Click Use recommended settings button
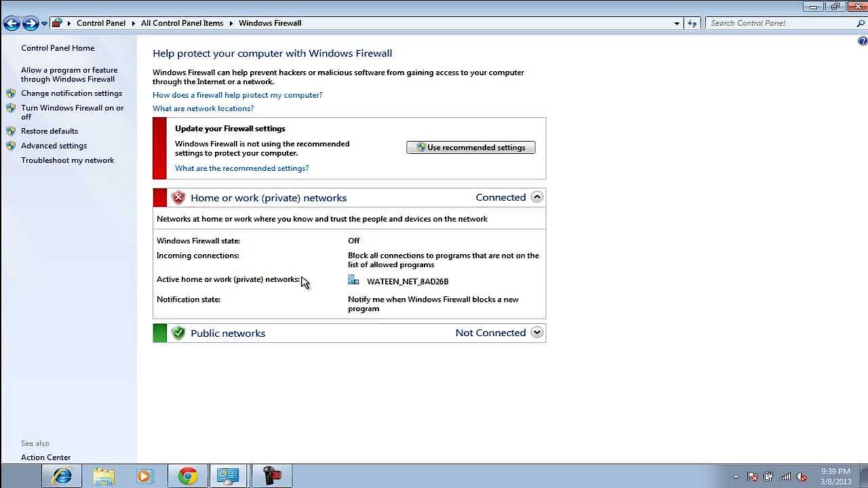Viewport: 868px width, 488px height. click(x=471, y=147)
